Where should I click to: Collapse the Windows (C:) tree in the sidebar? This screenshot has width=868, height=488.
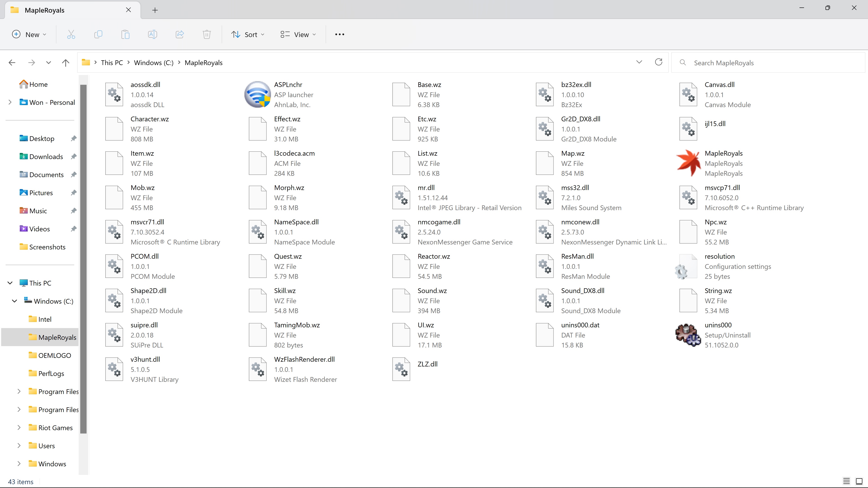coord(14,301)
